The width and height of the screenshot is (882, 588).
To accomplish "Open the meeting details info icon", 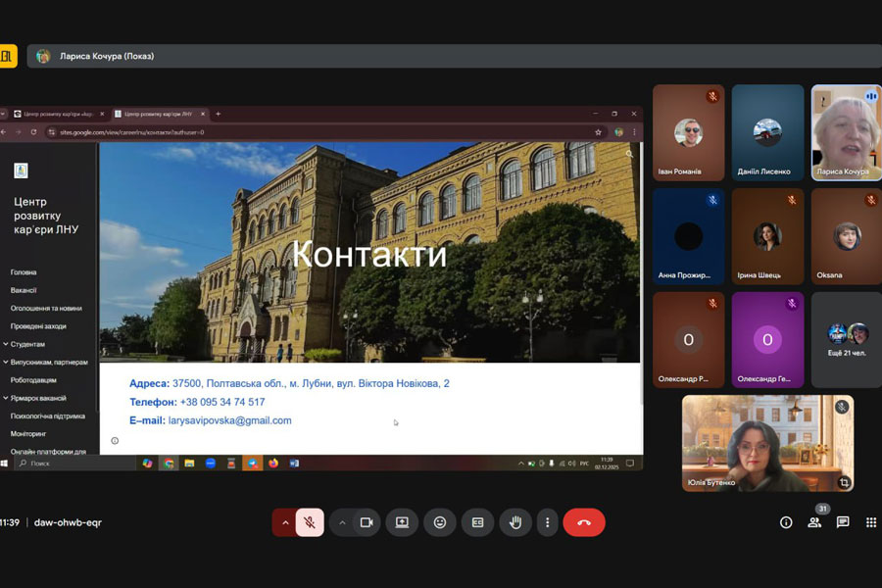I will (x=786, y=522).
